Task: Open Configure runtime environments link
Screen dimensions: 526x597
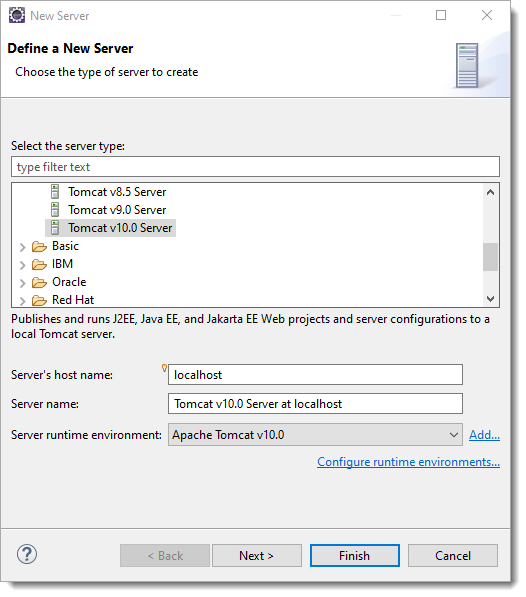Action: (408, 462)
